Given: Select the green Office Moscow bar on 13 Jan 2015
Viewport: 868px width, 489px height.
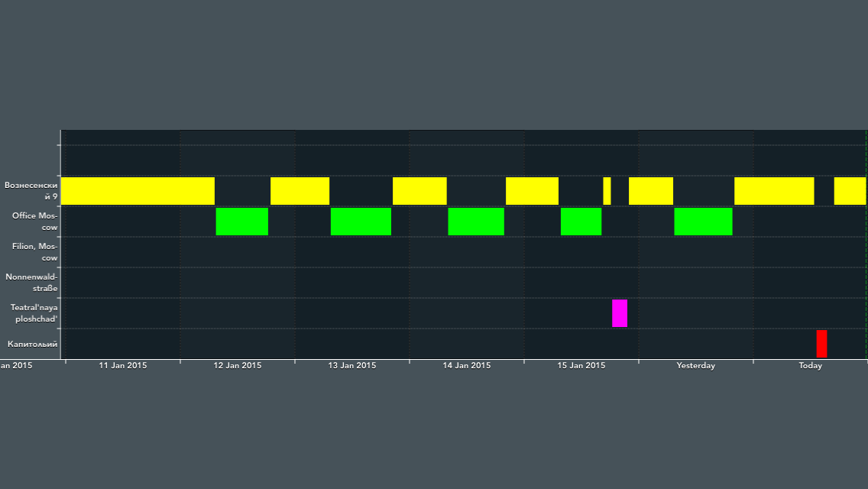Looking at the screenshot, I should [361, 222].
